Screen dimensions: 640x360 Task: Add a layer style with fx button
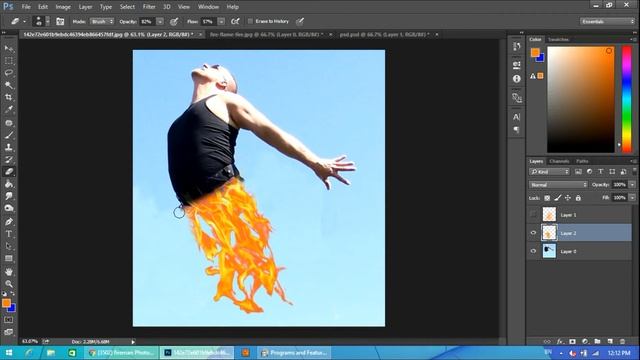560,341
